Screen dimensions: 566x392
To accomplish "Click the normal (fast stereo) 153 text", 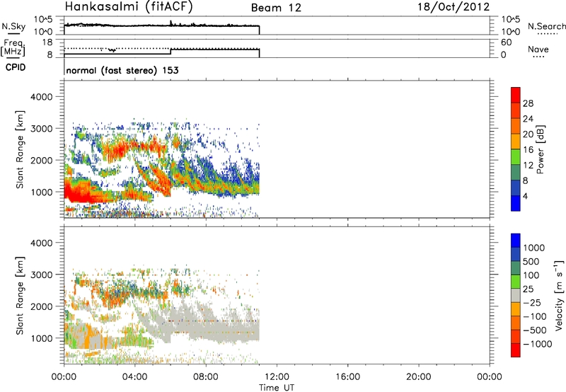I will (122, 70).
